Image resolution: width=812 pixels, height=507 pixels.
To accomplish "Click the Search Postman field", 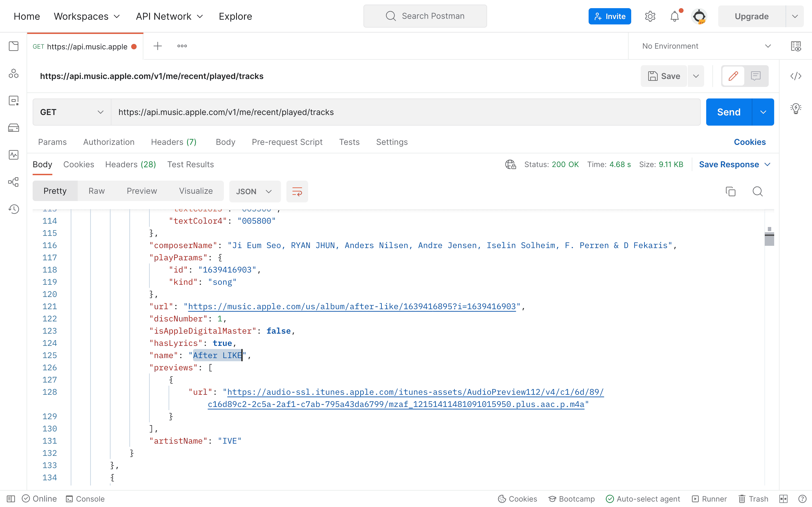I will click(x=425, y=16).
